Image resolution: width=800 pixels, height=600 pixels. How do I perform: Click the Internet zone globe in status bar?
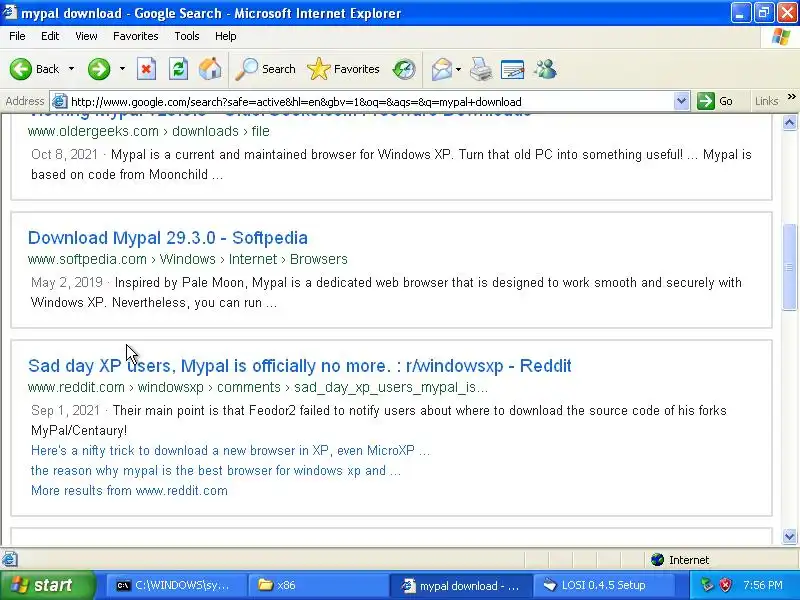(658, 560)
